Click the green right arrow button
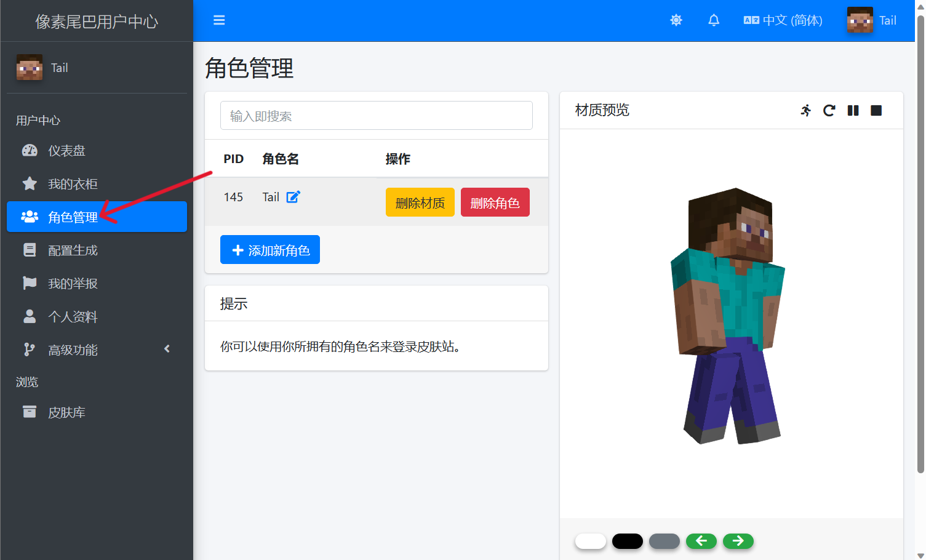This screenshot has width=926, height=560. (738, 541)
